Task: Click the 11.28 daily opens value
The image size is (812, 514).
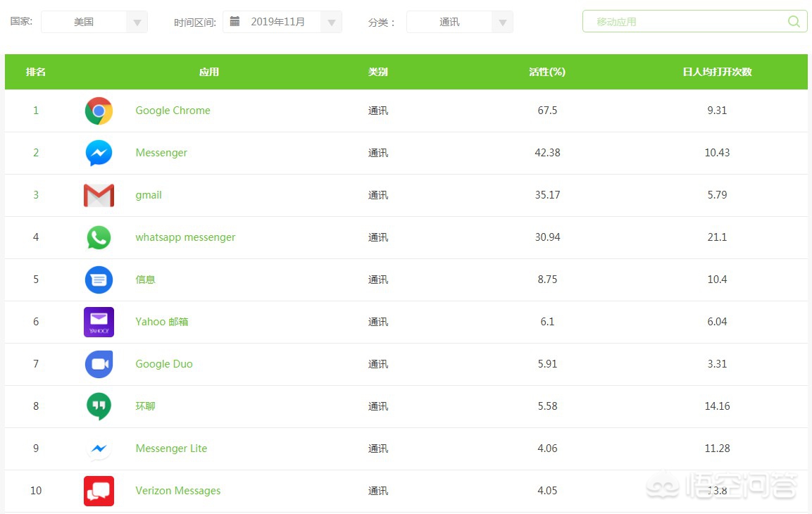Action: 717,449
